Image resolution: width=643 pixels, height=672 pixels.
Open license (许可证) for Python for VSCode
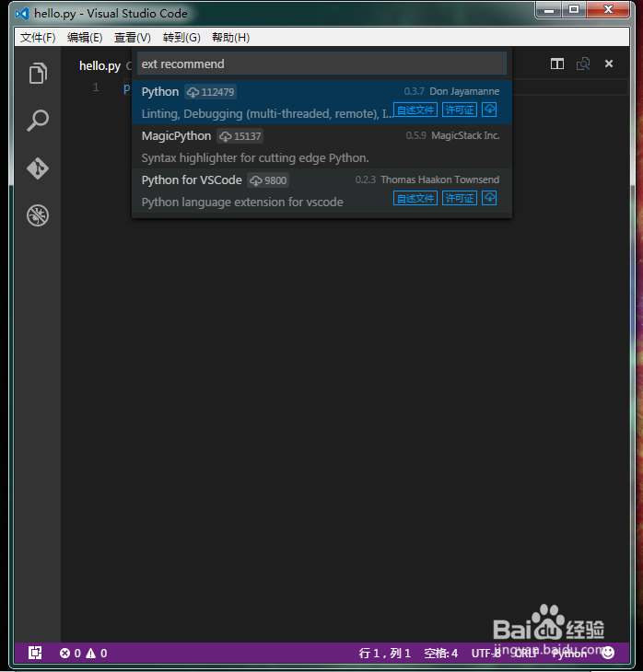460,198
